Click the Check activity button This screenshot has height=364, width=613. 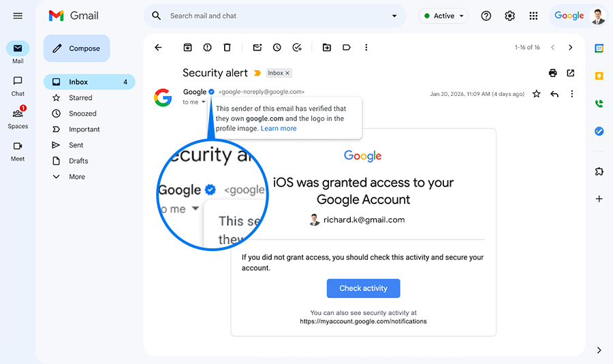click(363, 288)
